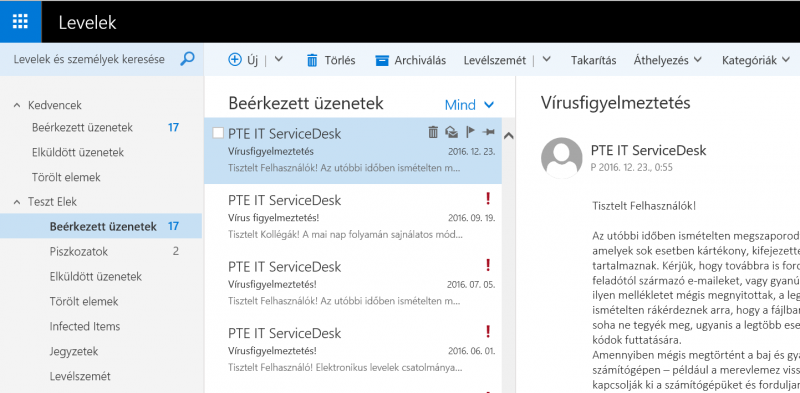Open the dropdown arrow next to Új
The width and height of the screenshot is (800, 393).
279,59
